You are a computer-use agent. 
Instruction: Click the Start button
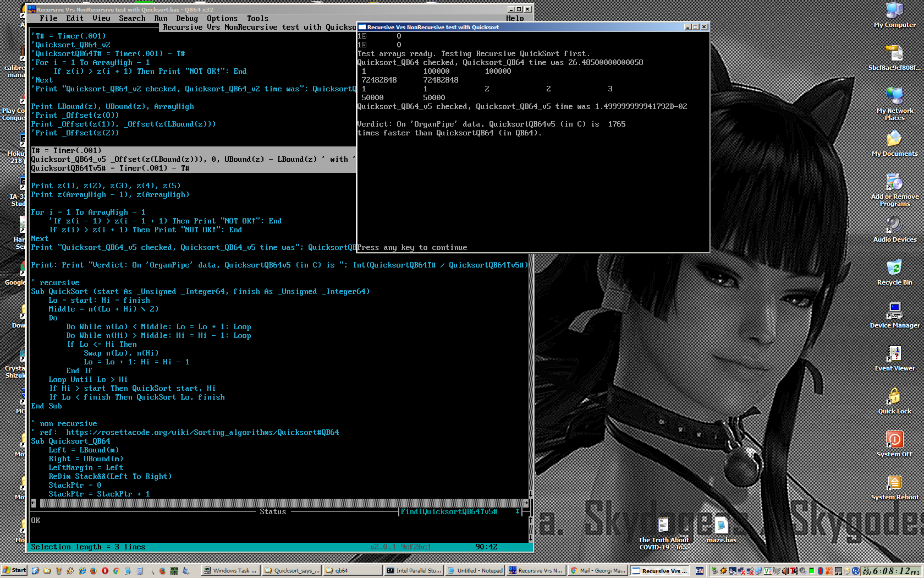(x=14, y=570)
